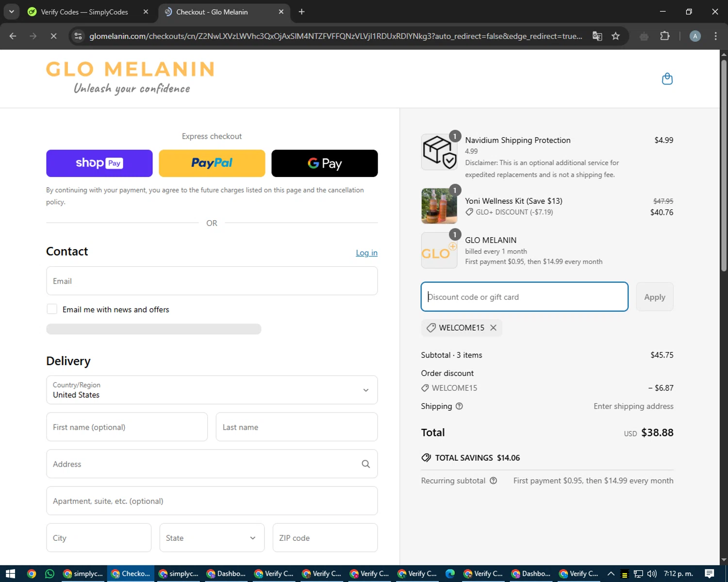Click the City field
Image resolution: width=728 pixels, height=582 pixels.
click(x=99, y=538)
